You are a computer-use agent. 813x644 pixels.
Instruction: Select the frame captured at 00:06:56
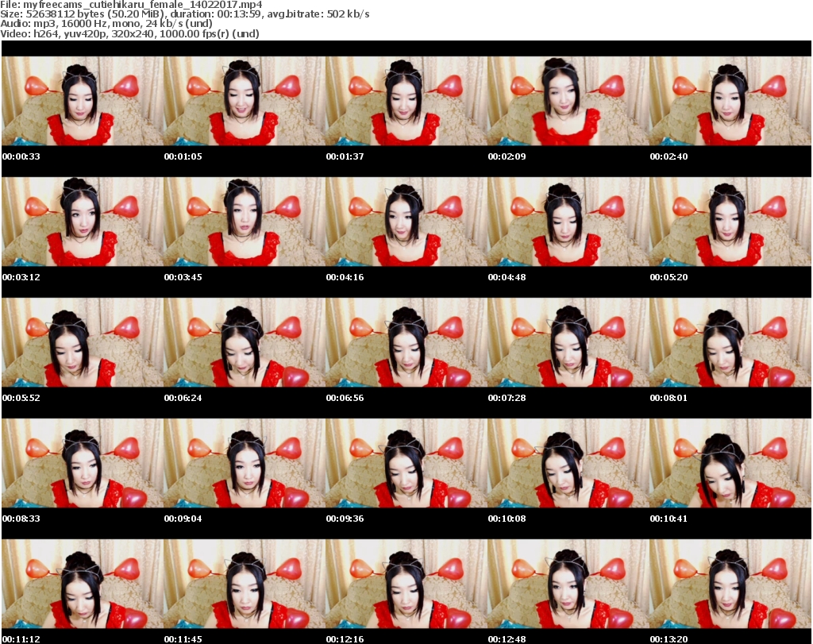coord(406,343)
